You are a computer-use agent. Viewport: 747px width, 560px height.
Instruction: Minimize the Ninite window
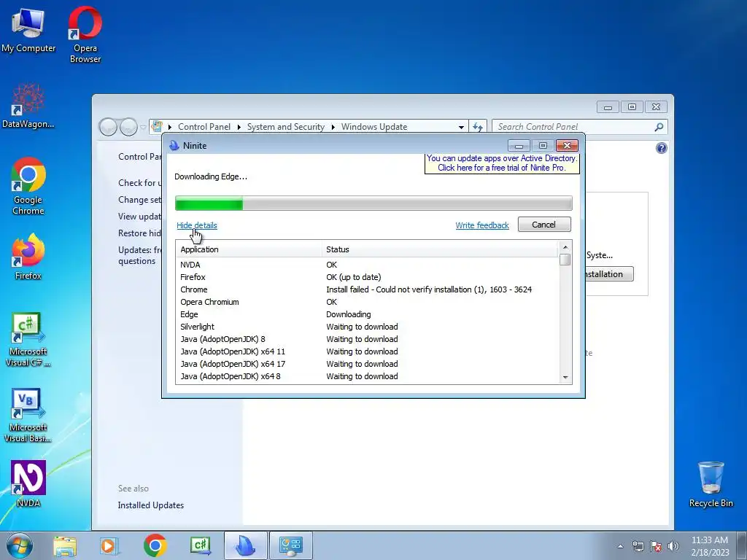click(519, 145)
